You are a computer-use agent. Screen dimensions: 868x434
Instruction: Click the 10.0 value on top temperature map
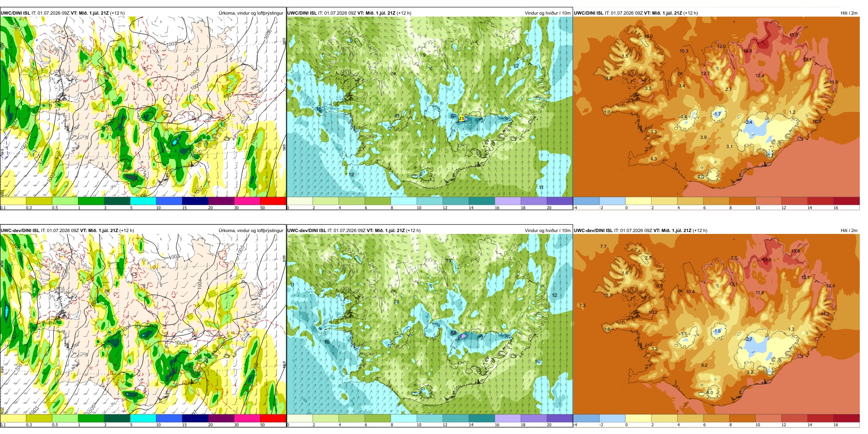(x=648, y=37)
